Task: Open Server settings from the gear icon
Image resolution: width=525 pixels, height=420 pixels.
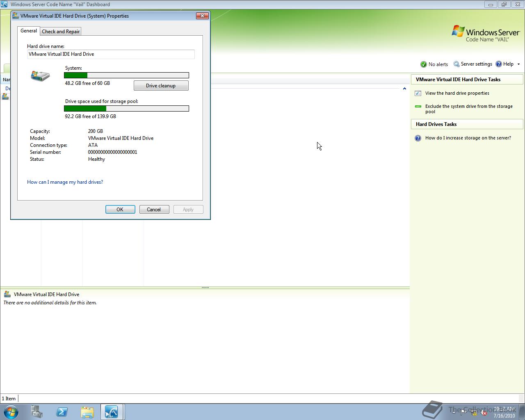Action: (x=456, y=64)
